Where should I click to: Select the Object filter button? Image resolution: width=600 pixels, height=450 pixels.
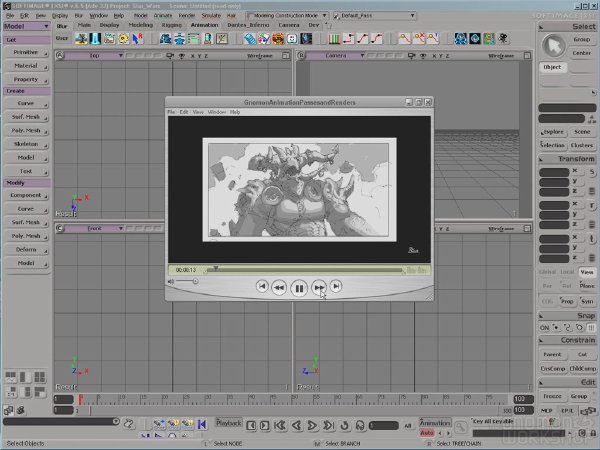point(552,67)
